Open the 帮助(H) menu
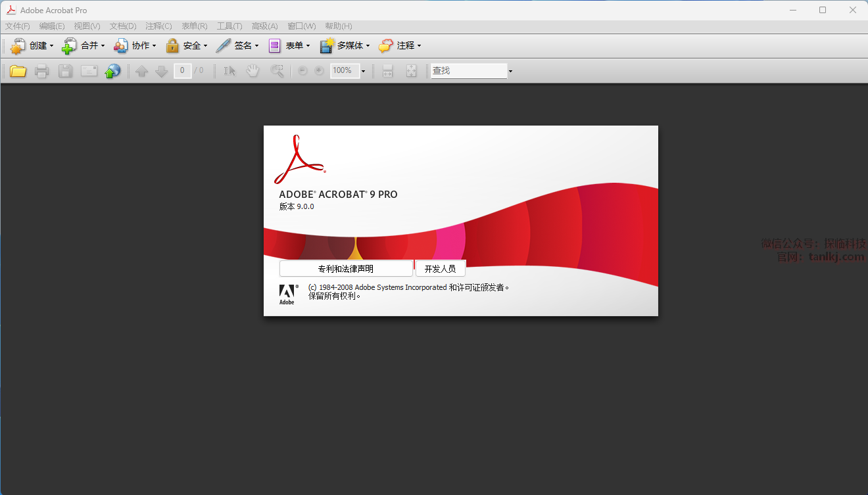 (338, 26)
